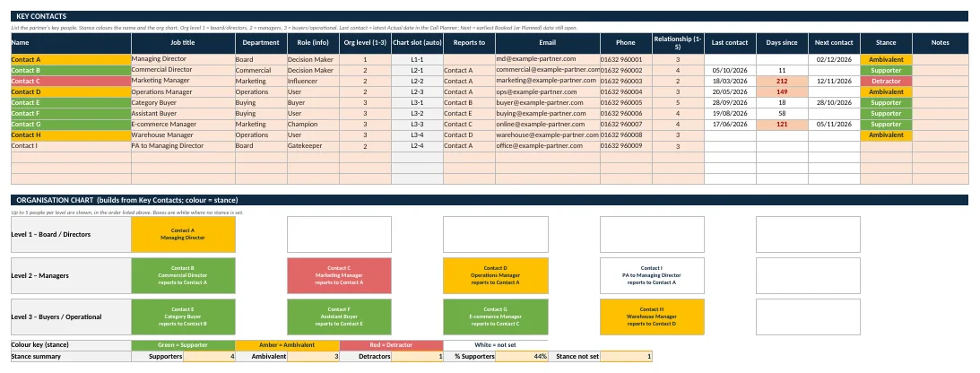The width and height of the screenshot is (980, 373).
Task: Select the Stance summary row label
Action: 71,356
